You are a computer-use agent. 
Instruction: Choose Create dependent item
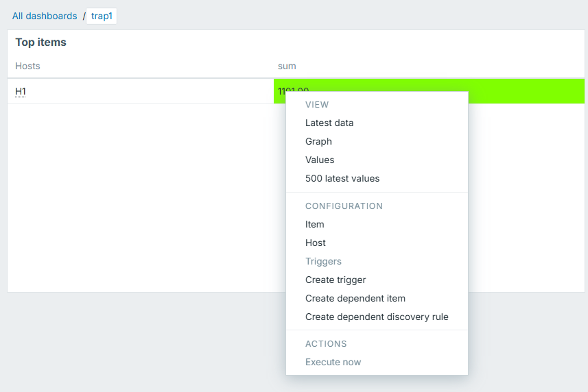click(355, 299)
